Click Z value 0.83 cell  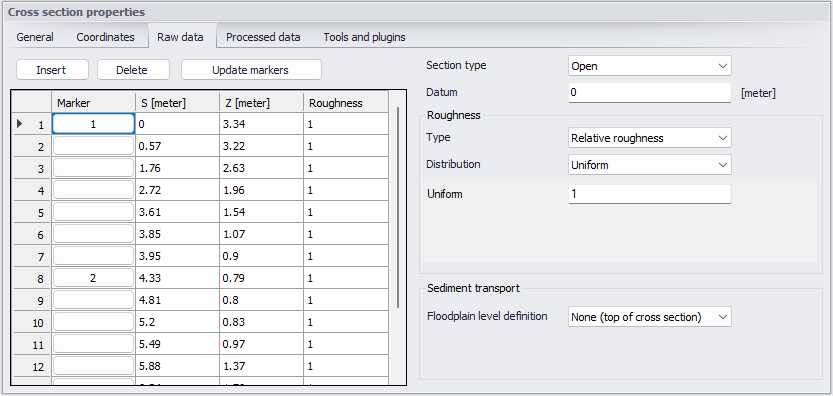tap(261, 322)
